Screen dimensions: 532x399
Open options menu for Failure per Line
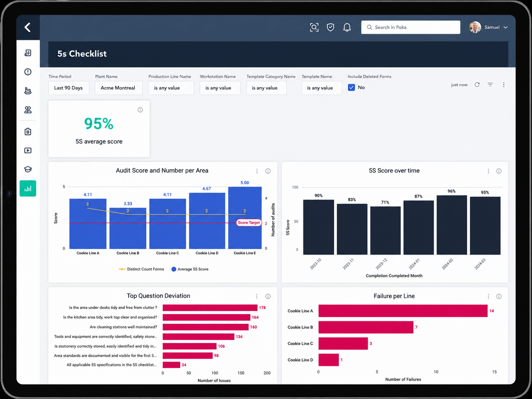488,296
